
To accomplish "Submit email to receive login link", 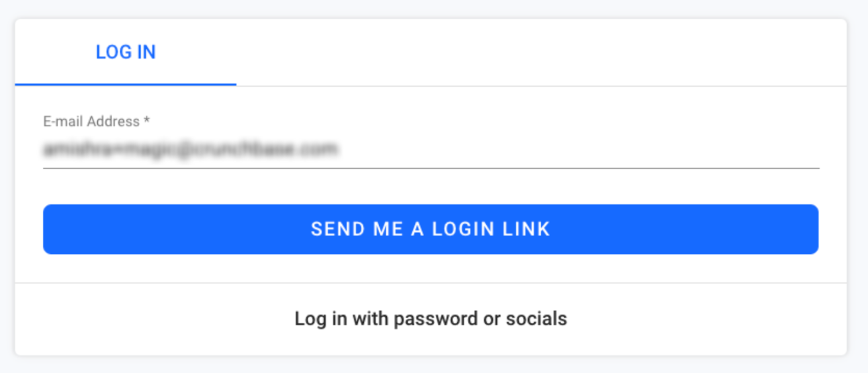I will pyautogui.click(x=431, y=229).
